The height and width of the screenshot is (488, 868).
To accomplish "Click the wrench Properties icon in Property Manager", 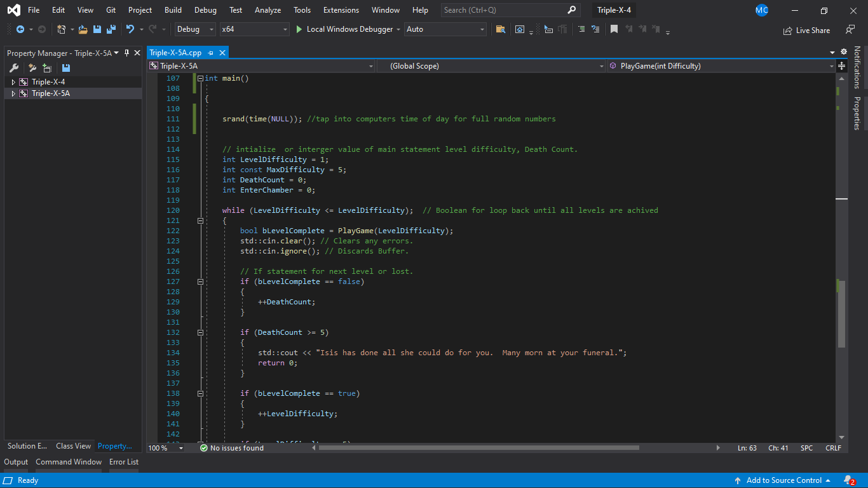I will click(x=13, y=68).
